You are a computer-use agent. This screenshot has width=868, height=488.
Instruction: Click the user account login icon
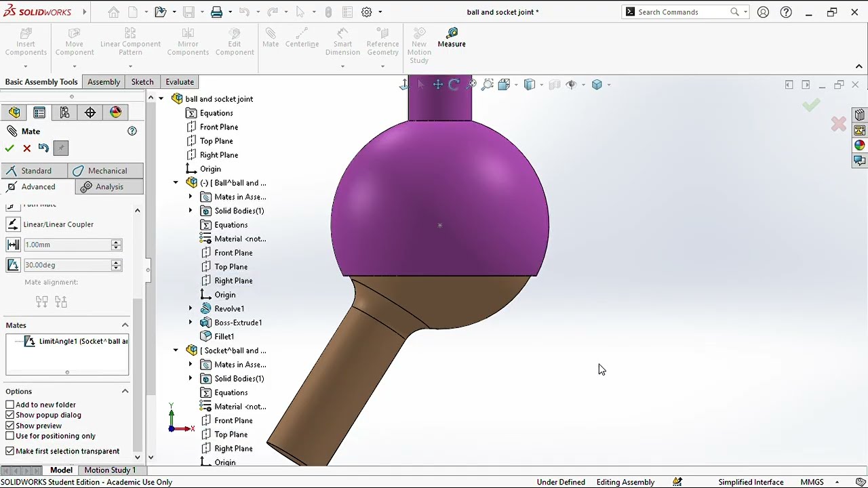point(763,12)
